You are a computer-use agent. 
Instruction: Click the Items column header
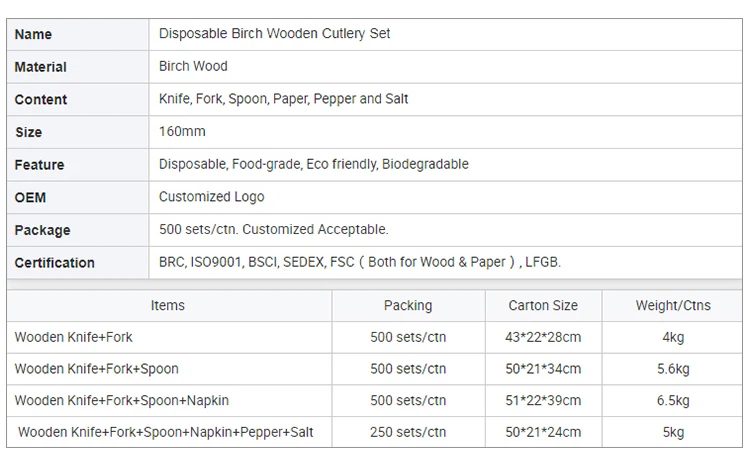point(168,305)
